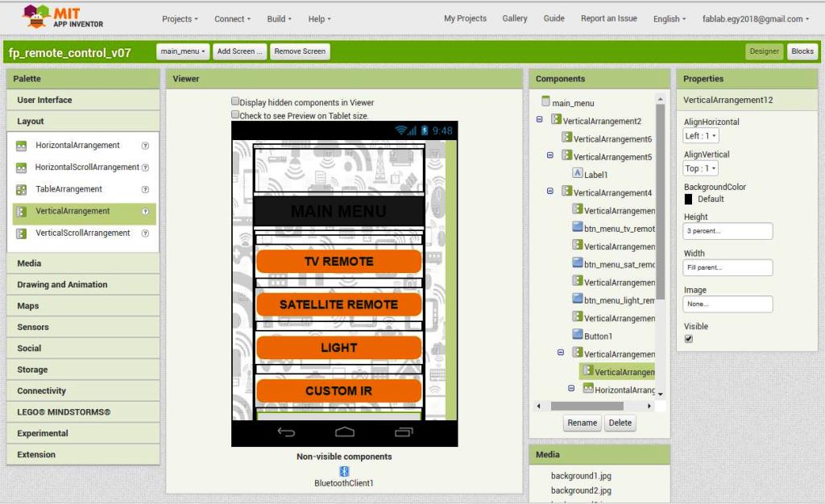Open the AlignVertical Top dropdown
Image resolution: width=825 pixels, height=504 pixels.
701,168
